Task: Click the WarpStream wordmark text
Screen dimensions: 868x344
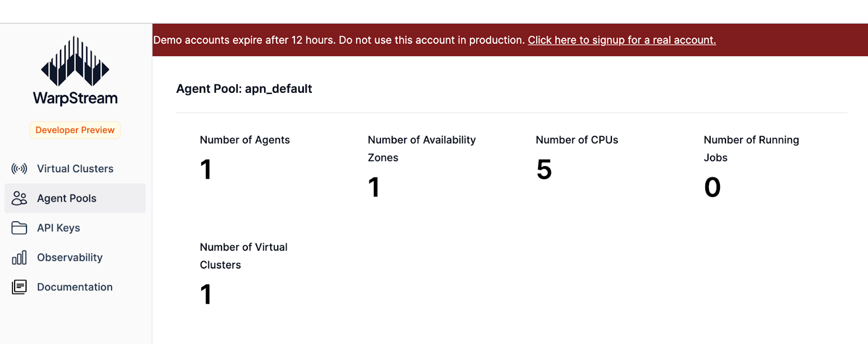Action: [75, 98]
